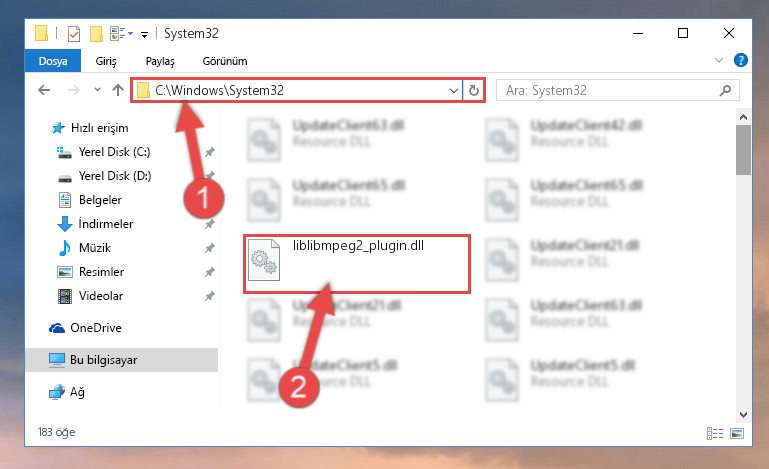The height and width of the screenshot is (469, 769).
Task: Open the Görünüm ribbon tab
Action: point(225,61)
